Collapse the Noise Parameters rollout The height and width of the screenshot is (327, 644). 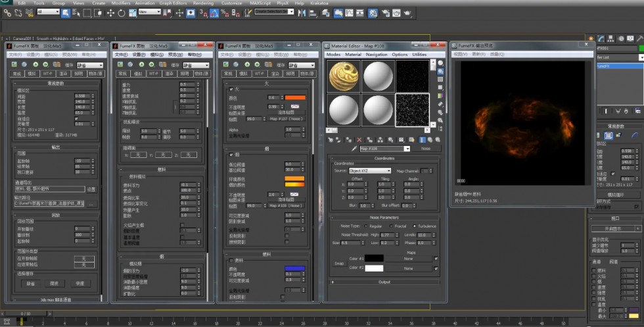pyautogui.click(x=384, y=217)
